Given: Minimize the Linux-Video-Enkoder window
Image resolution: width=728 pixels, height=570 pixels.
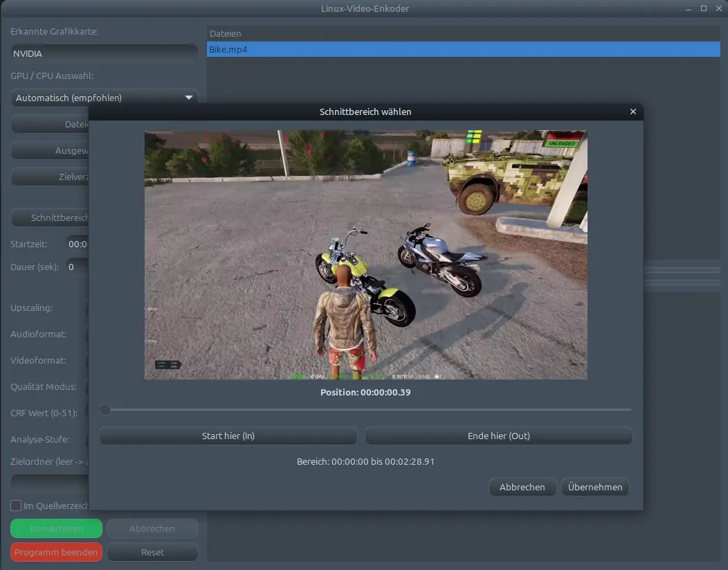Looking at the screenshot, I should click(689, 8).
